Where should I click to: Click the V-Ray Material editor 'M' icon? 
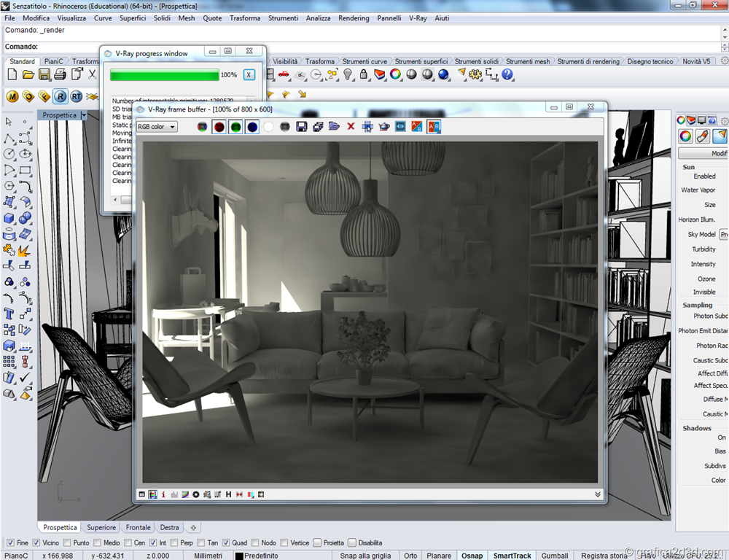(12, 96)
